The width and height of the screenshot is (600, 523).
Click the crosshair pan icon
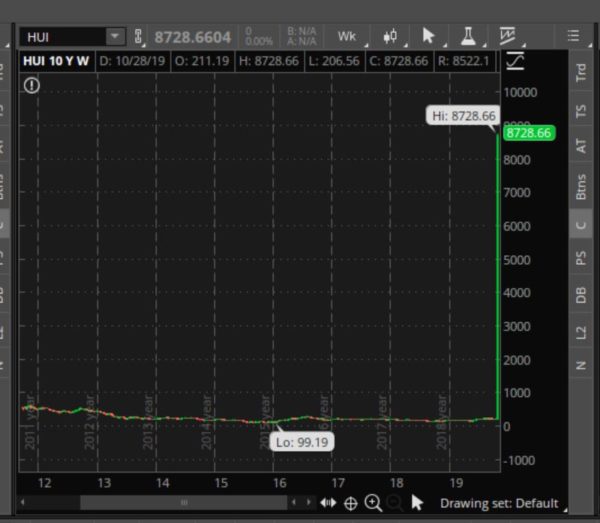pos(351,503)
